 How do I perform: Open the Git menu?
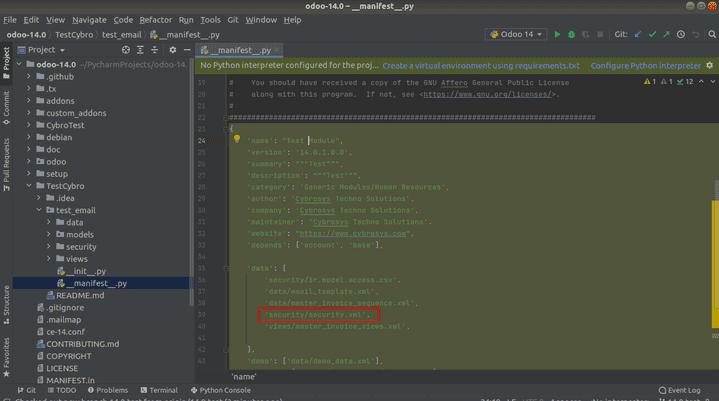pos(232,20)
